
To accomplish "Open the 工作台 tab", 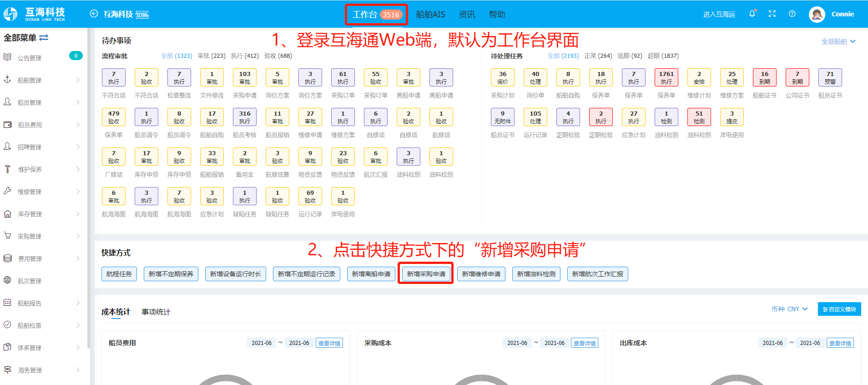I will pos(376,15).
